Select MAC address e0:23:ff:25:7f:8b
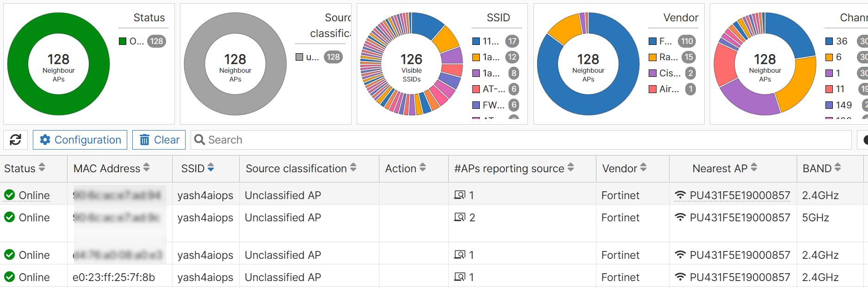868x288 pixels. pyautogui.click(x=114, y=277)
